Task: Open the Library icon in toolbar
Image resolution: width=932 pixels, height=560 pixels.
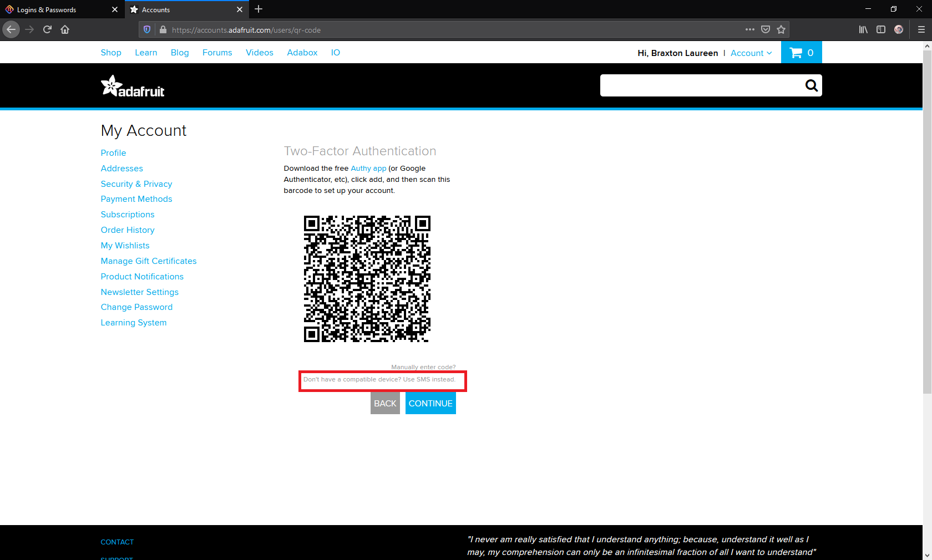Action: click(x=863, y=29)
